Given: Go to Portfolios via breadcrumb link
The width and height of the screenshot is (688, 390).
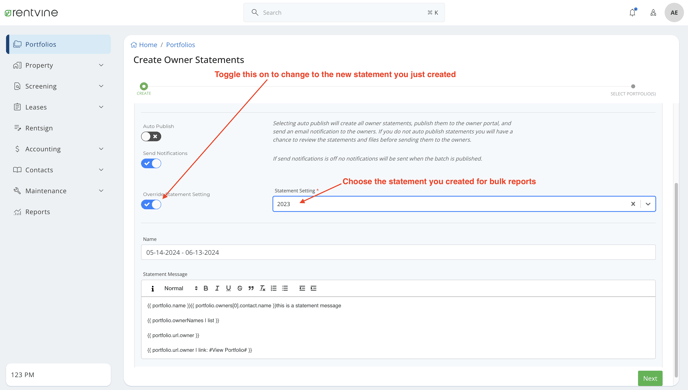Looking at the screenshot, I should pos(180,45).
